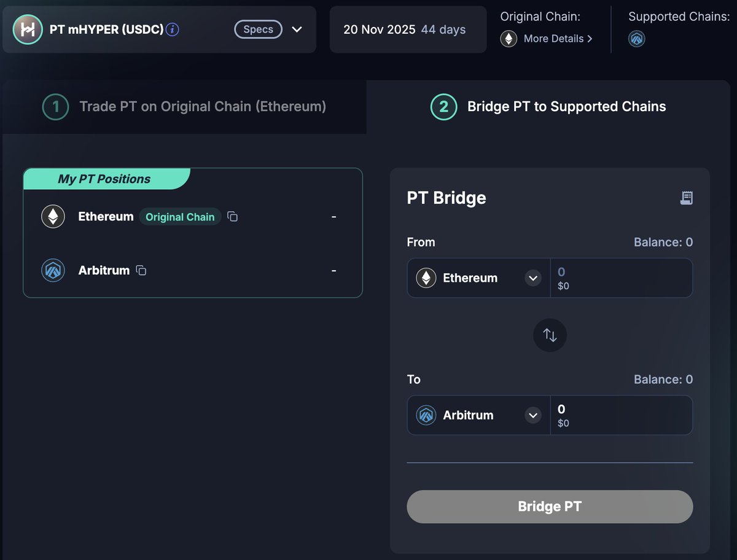The image size is (737, 560).
Task: Expand the market selector chevron next to Specs
Action: [x=297, y=29]
